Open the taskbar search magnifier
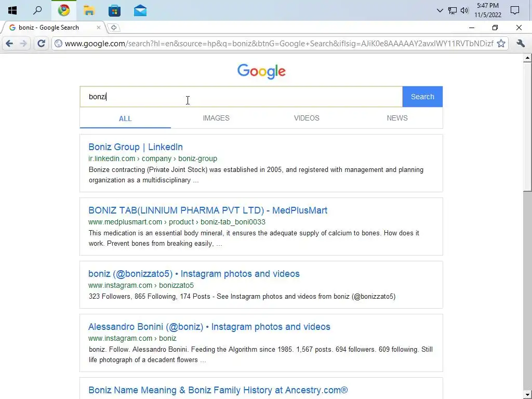 point(37,10)
